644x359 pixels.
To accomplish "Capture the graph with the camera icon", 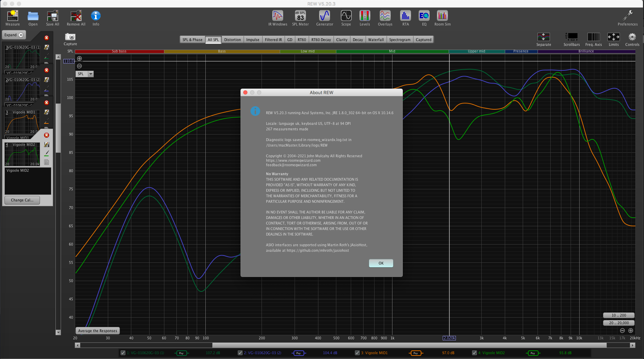I will (x=70, y=37).
